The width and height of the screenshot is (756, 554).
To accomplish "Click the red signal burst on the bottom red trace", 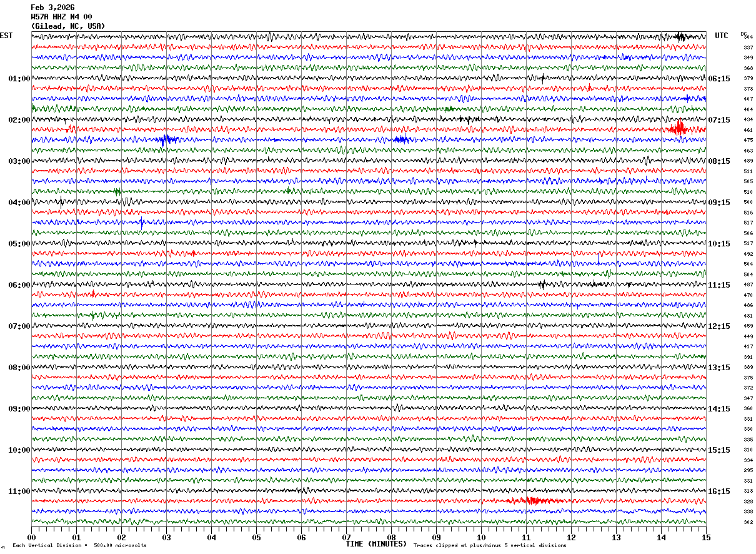I will click(532, 500).
